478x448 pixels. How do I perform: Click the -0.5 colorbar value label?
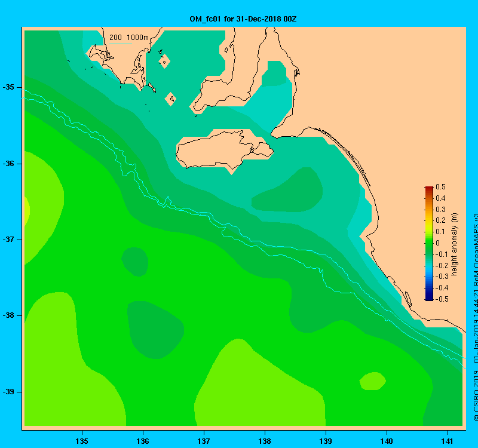tap(442, 299)
